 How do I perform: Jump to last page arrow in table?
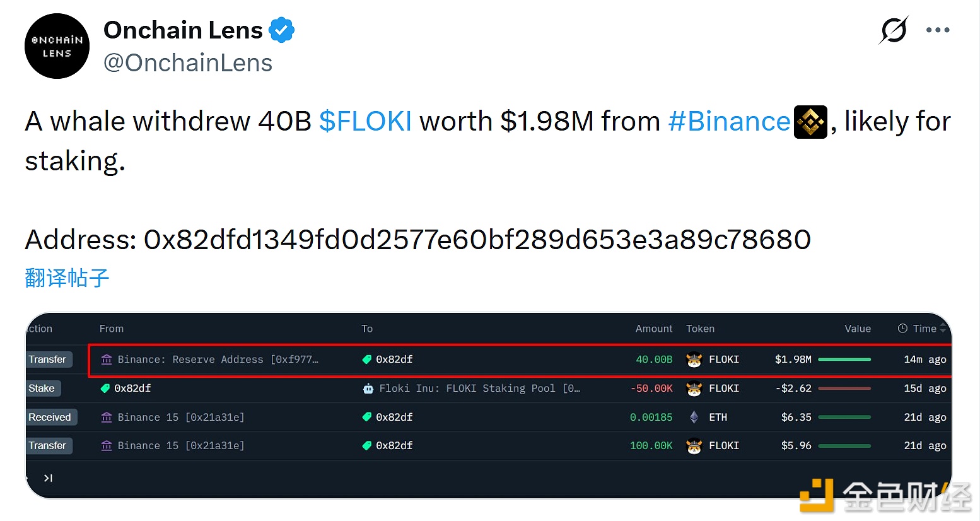[48, 478]
